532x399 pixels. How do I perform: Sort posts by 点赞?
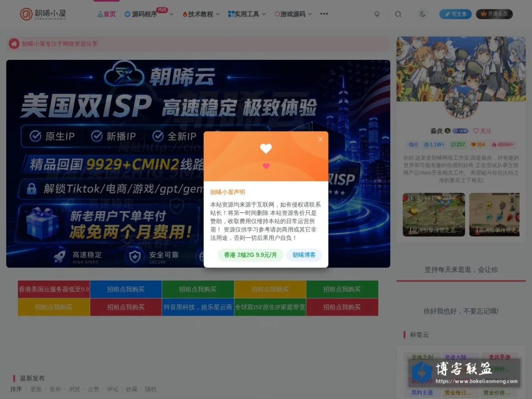pos(94,389)
